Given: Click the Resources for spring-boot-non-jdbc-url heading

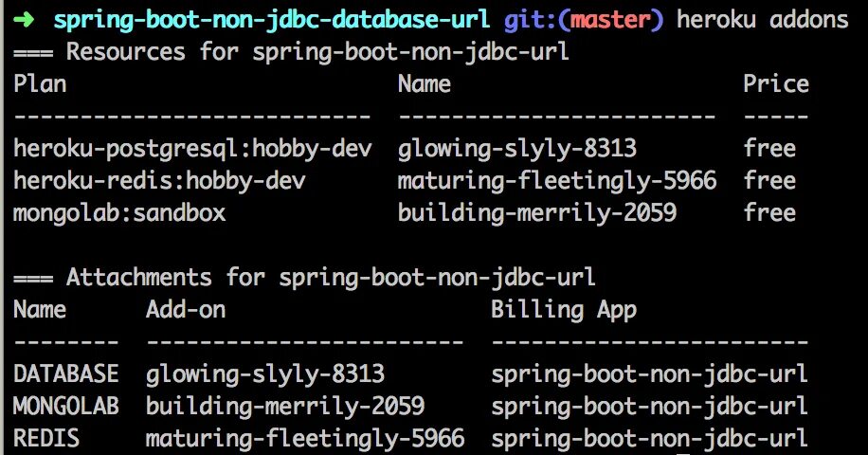Looking at the screenshot, I should [x=291, y=52].
